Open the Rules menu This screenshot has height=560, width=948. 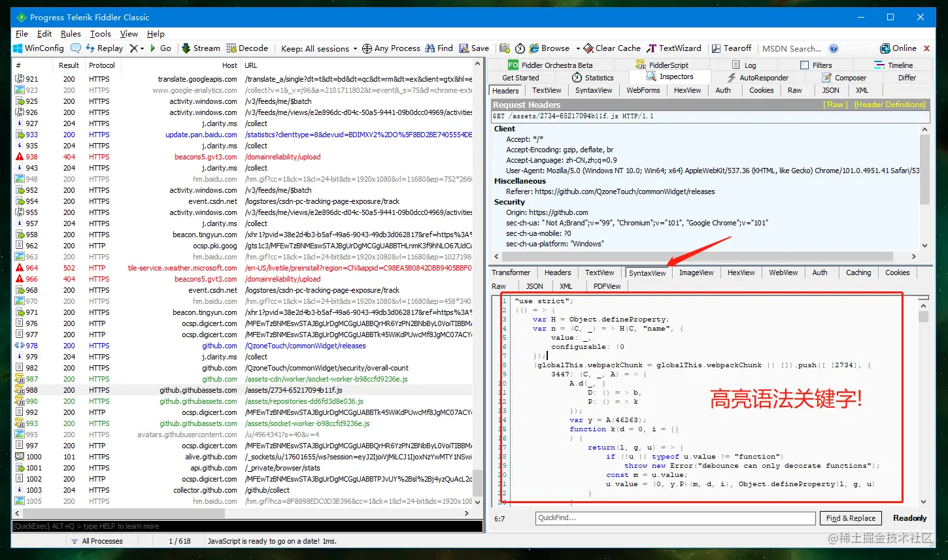pyautogui.click(x=71, y=34)
